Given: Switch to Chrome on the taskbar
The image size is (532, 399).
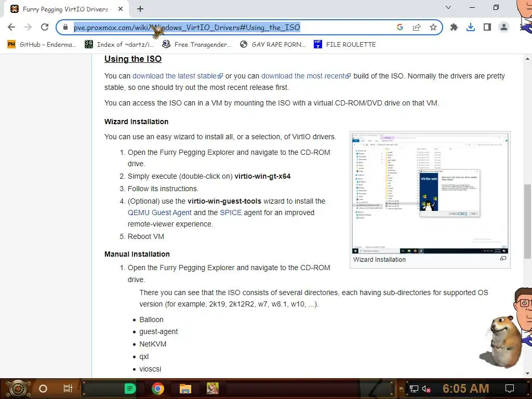Looking at the screenshot, I should (x=157, y=389).
